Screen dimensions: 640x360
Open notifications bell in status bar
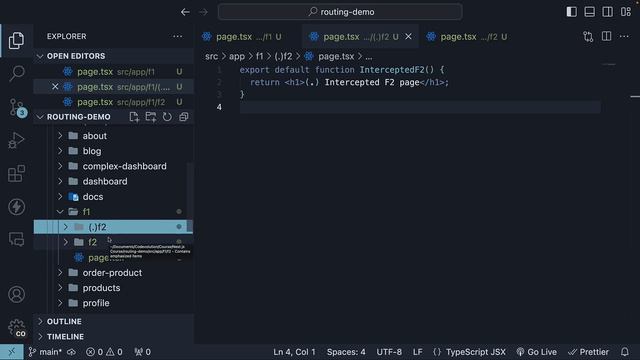point(624,352)
